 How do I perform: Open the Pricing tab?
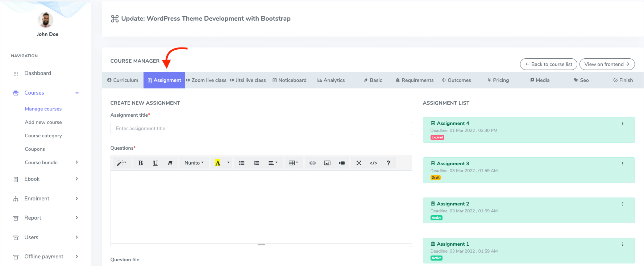coord(498,80)
